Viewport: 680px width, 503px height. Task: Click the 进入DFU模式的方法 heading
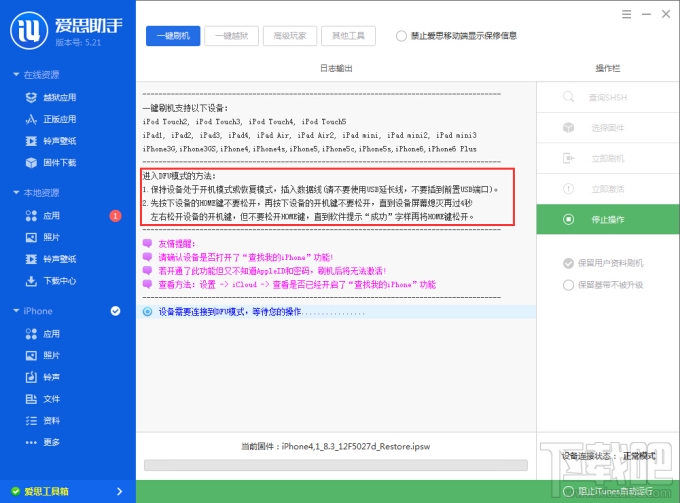pyautogui.click(x=179, y=176)
